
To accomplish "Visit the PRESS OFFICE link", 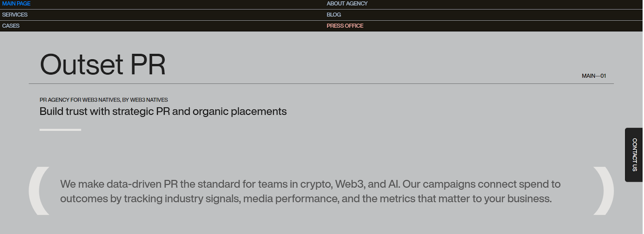I will [345, 26].
